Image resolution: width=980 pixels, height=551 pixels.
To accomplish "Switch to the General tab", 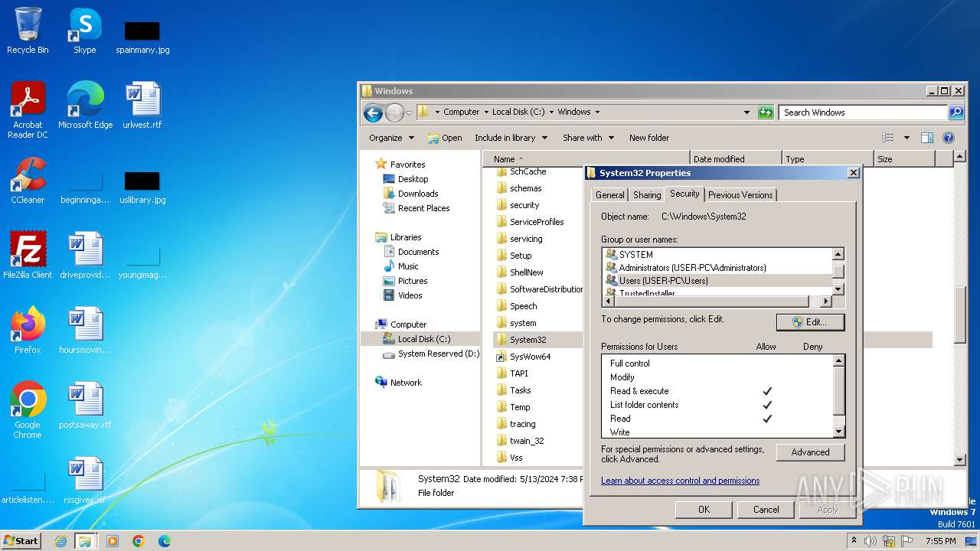I will [610, 195].
